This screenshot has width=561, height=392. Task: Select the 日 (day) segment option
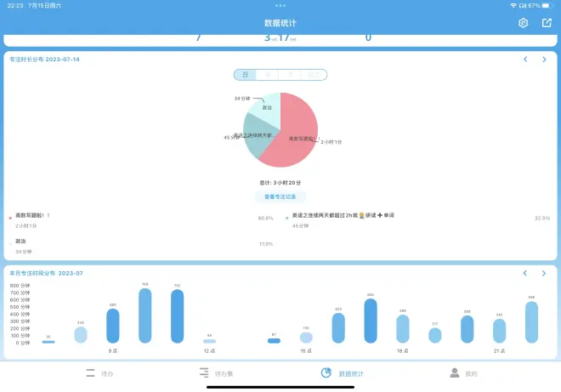click(245, 75)
